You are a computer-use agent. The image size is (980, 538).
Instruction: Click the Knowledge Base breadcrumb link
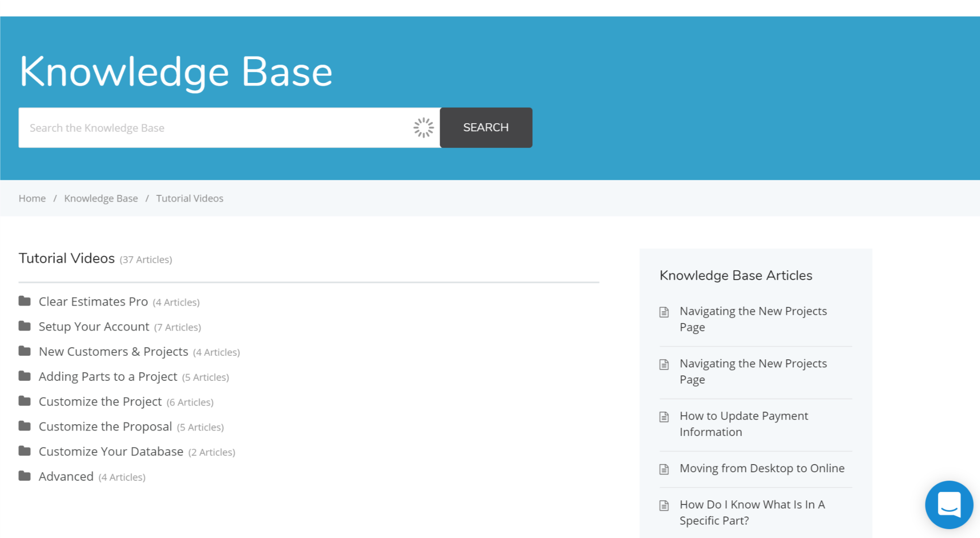pos(101,198)
